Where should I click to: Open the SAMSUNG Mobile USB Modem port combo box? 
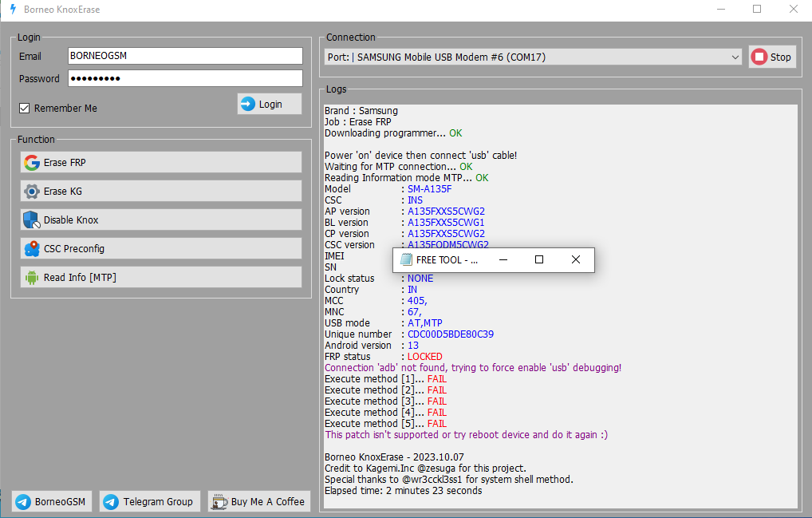(534, 57)
